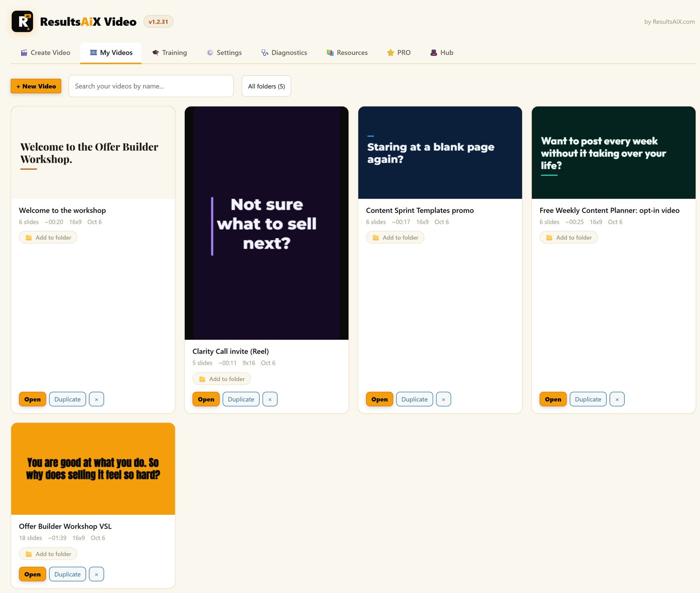The width and height of the screenshot is (700, 593).
Task: Click the title 'Offer Builder Workshop VSL'
Action: (x=65, y=527)
